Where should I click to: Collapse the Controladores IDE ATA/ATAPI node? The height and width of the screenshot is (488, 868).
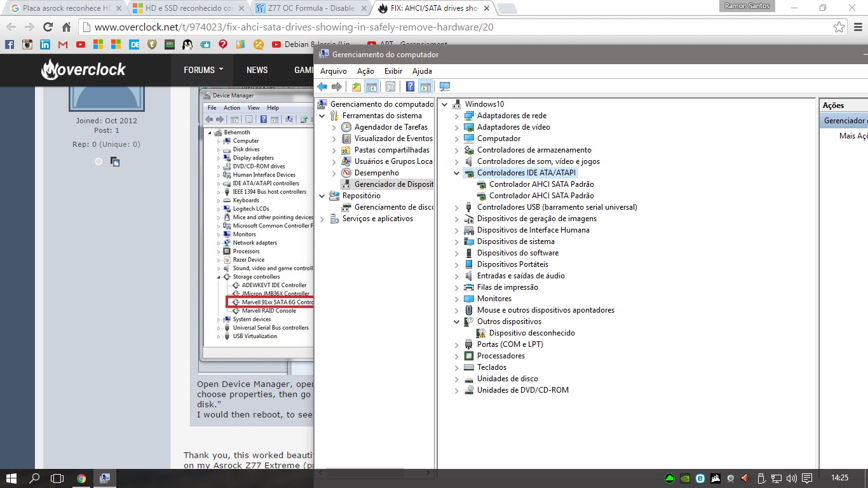tap(456, 173)
